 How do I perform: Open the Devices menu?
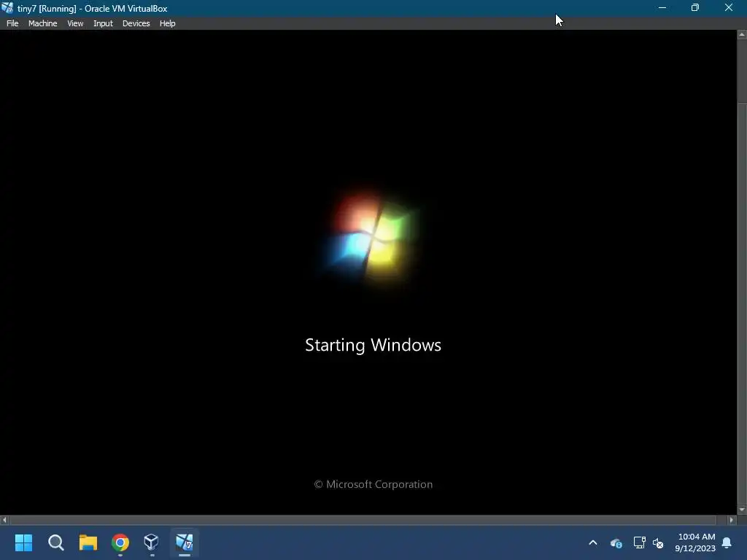[136, 23]
